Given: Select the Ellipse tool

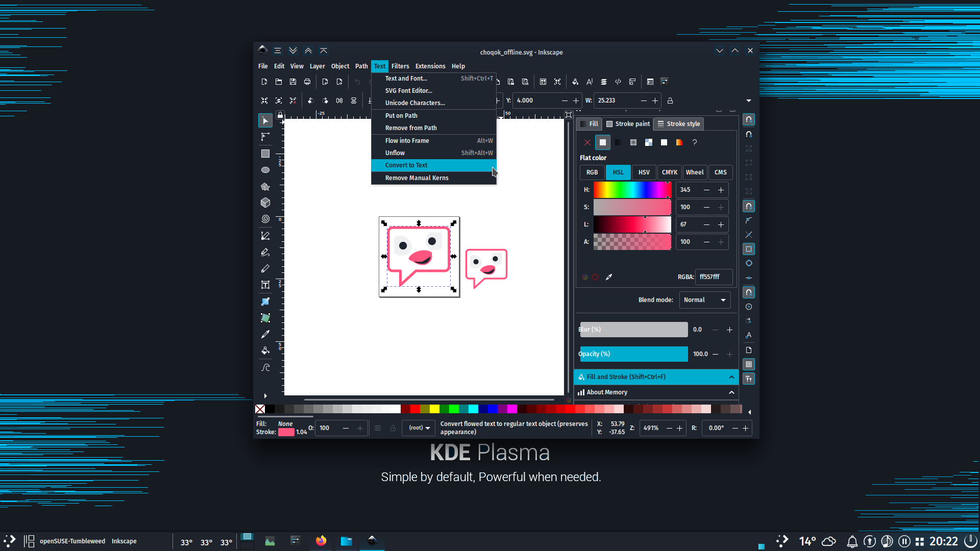Looking at the screenshot, I should point(265,170).
